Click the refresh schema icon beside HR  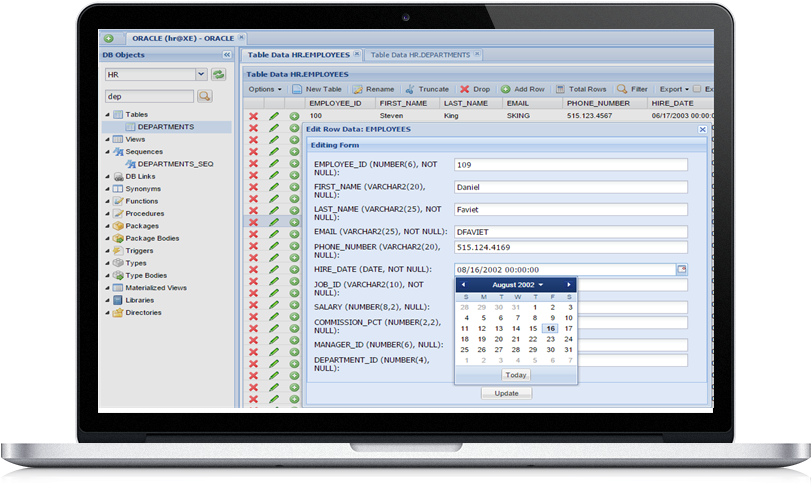click(x=219, y=74)
